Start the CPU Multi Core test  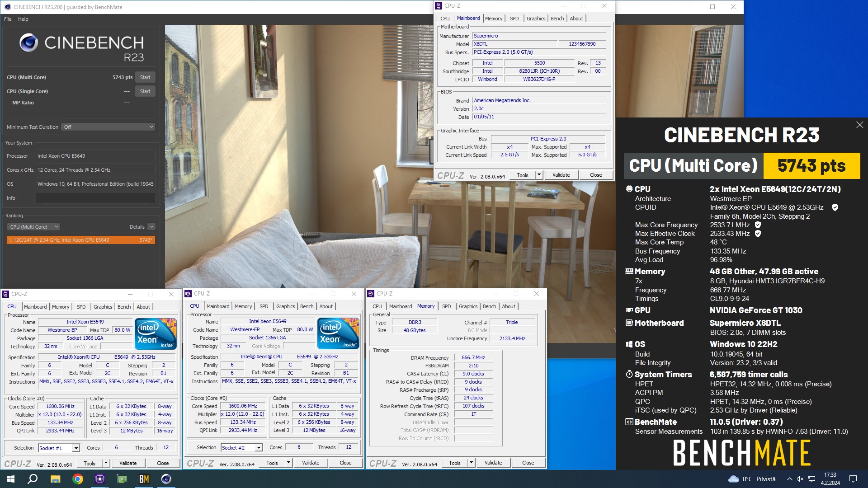145,77
